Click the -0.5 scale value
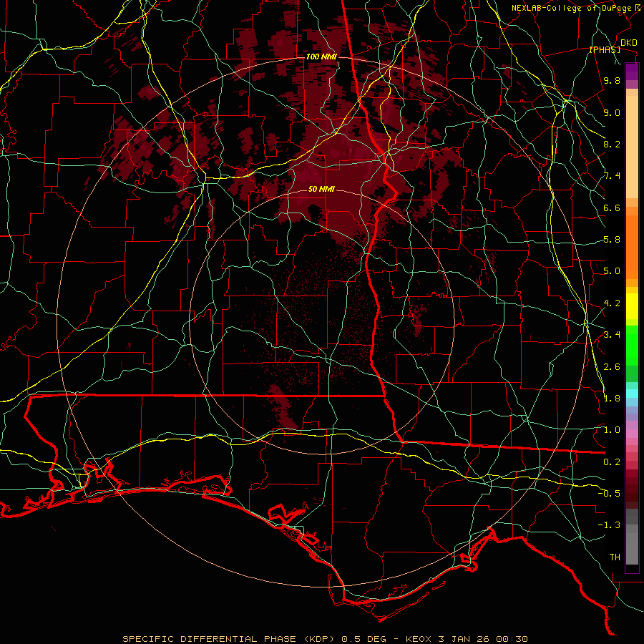Viewport: 644px width, 644px height. (609, 493)
